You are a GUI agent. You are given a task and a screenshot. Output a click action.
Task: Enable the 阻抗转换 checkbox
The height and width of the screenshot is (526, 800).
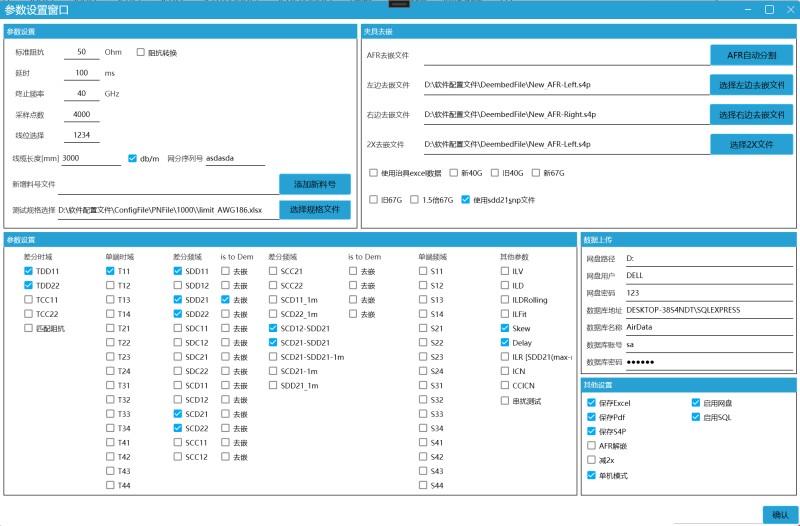[x=141, y=52]
